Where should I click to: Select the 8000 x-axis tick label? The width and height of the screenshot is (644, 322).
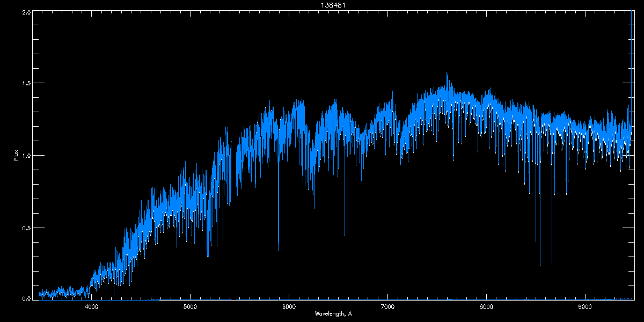click(486, 307)
